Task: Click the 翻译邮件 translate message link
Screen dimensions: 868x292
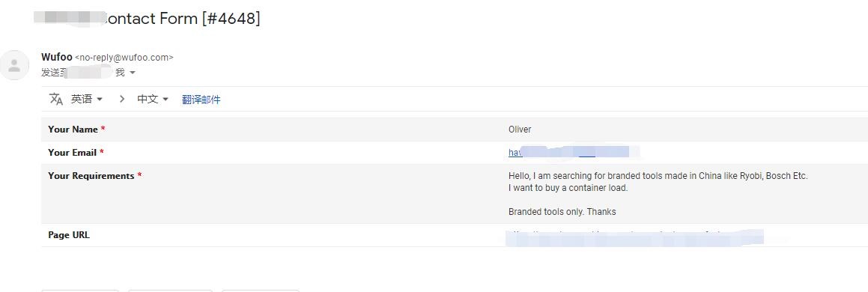Action: [x=201, y=100]
